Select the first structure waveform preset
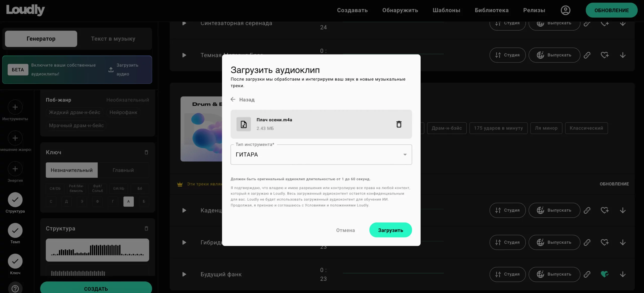The width and height of the screenshot is (644, 293). coord(97,250)
